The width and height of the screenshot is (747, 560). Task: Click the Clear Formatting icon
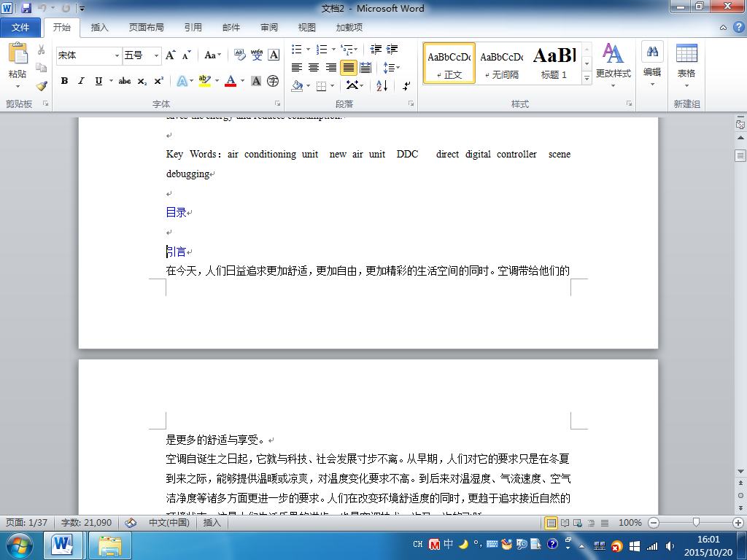[x=239, y=55]
